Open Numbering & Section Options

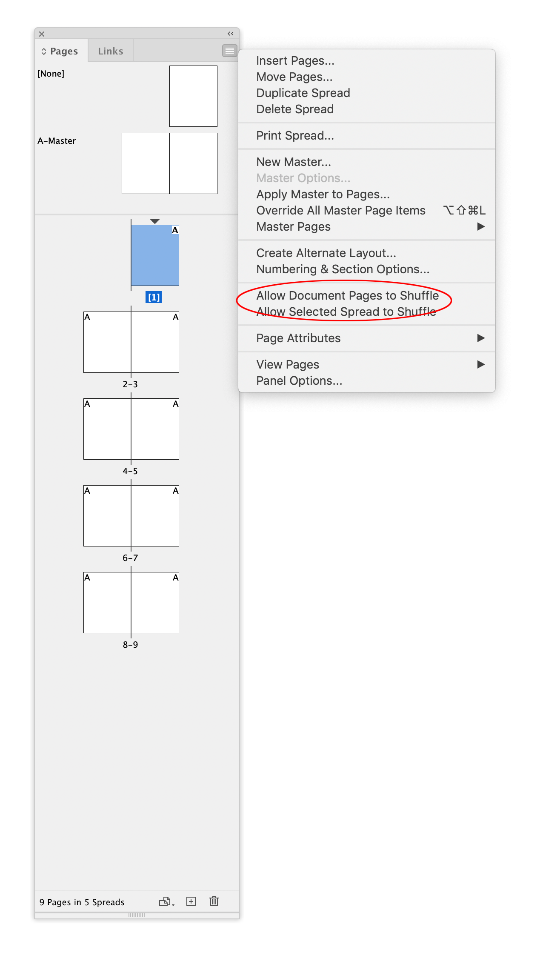(343, 269)
